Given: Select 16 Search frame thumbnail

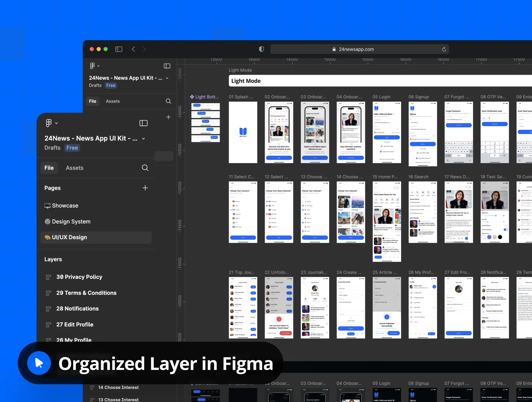Looking at the screenshot, I should click(x=423, y=212).
